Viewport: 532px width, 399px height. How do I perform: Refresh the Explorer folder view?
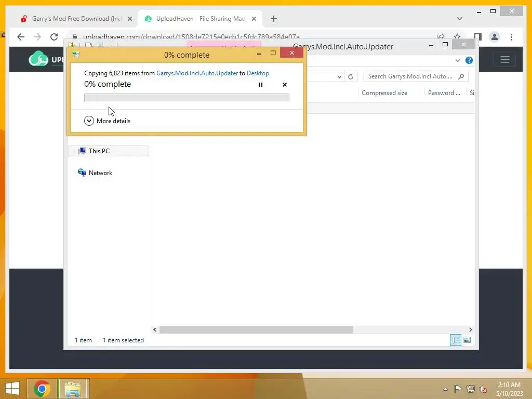pyautogui.click(x=351, y=77)
